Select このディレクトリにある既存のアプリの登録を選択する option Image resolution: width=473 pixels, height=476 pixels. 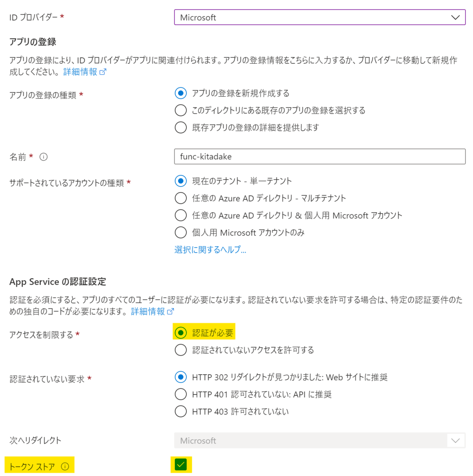(x=180, y=111)
